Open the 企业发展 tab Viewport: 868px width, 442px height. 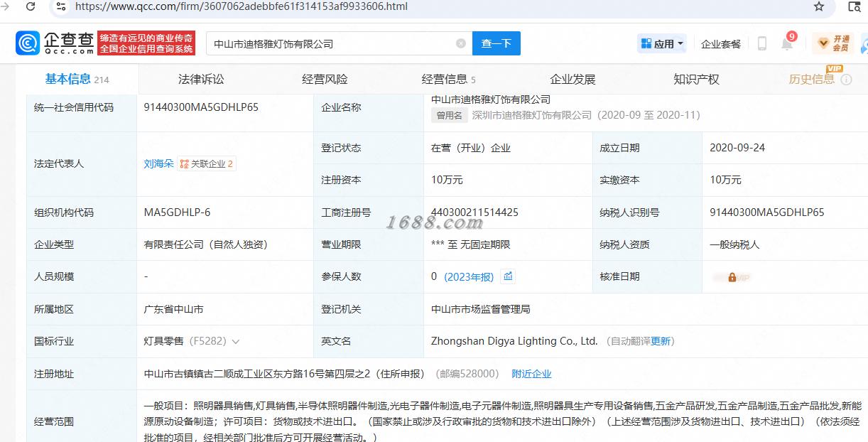(573, 80)
